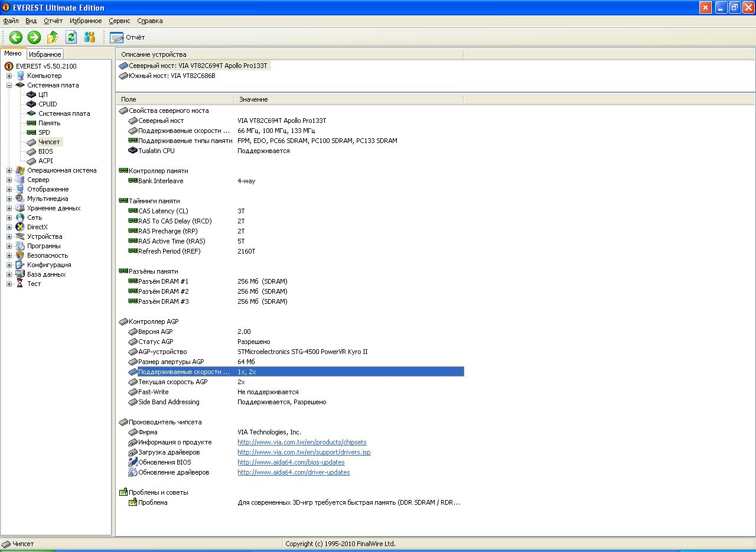Click the Сервер icon in the tree
The height and width of the screenshot is (552, 756).
click(x=20, y=180)
